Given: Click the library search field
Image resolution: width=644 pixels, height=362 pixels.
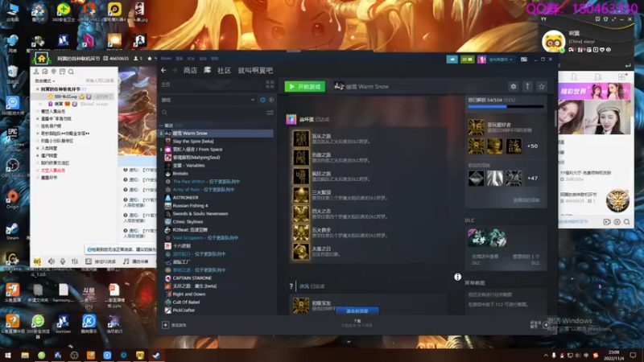Looking at the screenshot, I should click(213, 113).
